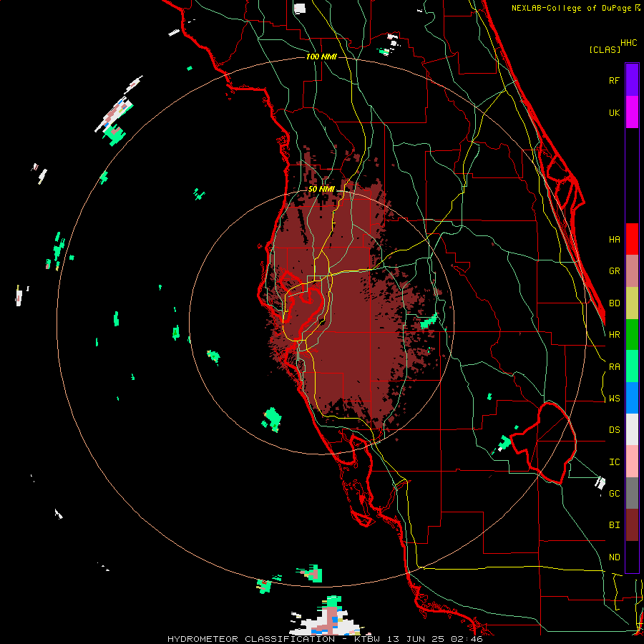Click the HA legend label
644x644 pixels.
click(x=614, y=239)
